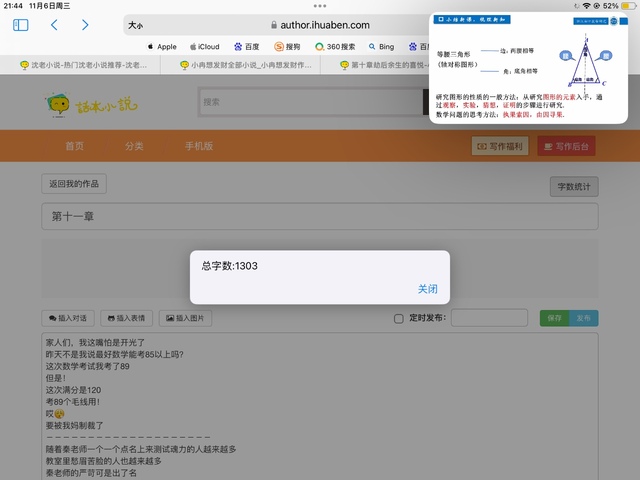Viewport: 640px width, 480px height.
Task: Click the 字数统计 button
Action: tap(574, 186)
